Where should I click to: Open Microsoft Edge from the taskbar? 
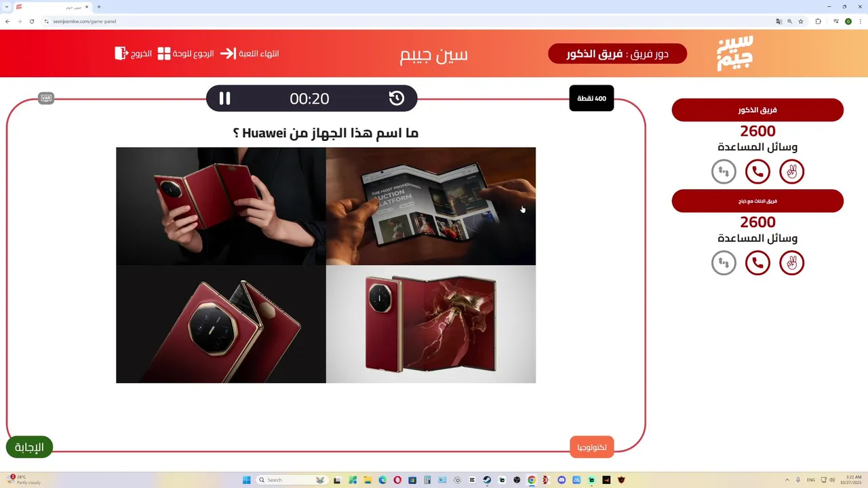pyautogui.click(x=382, y=480)
